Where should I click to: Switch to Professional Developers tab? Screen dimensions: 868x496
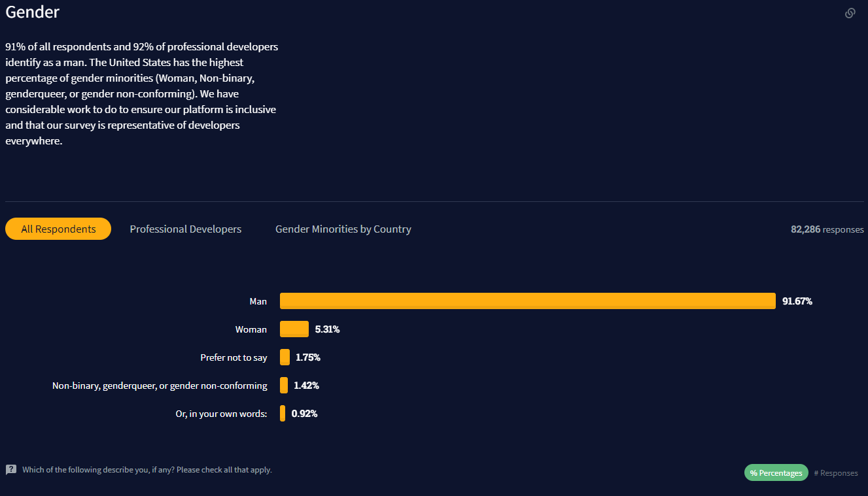[186, 229]
